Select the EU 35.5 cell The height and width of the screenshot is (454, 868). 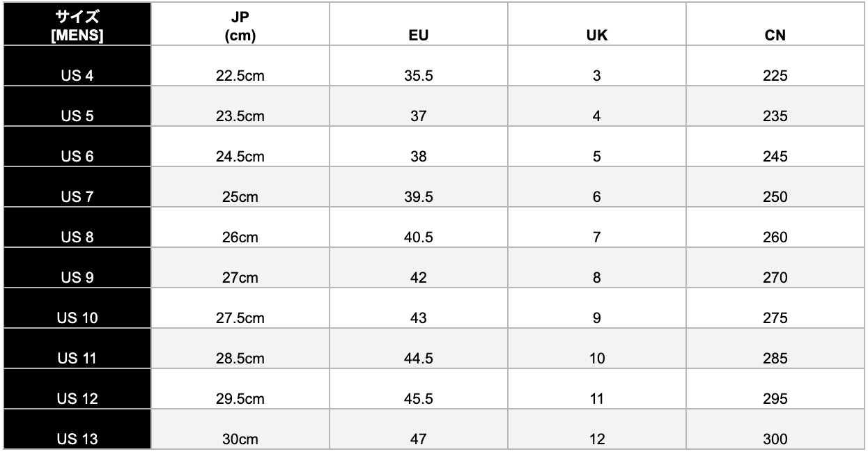[x=419, y=66]
